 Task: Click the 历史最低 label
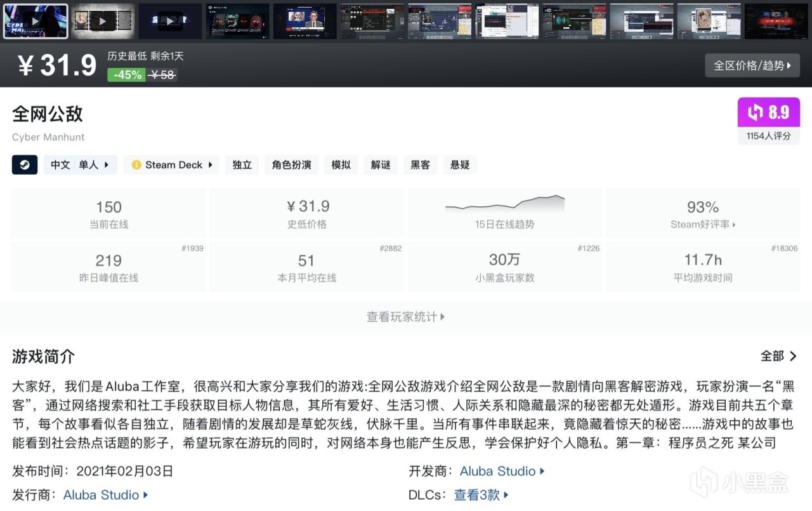coord(127,56)
